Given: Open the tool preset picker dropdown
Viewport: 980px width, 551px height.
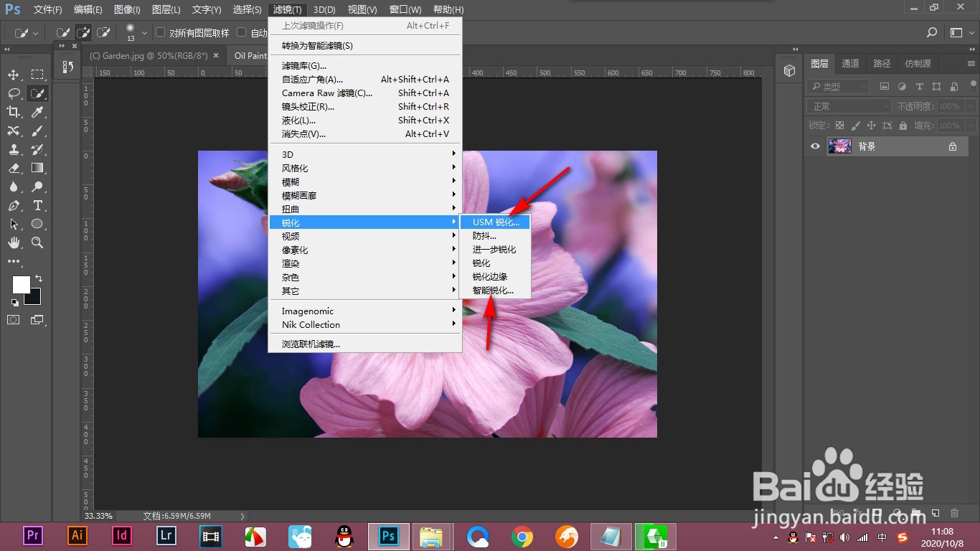Looking at the screenshot, I should [x=36, y=32].
